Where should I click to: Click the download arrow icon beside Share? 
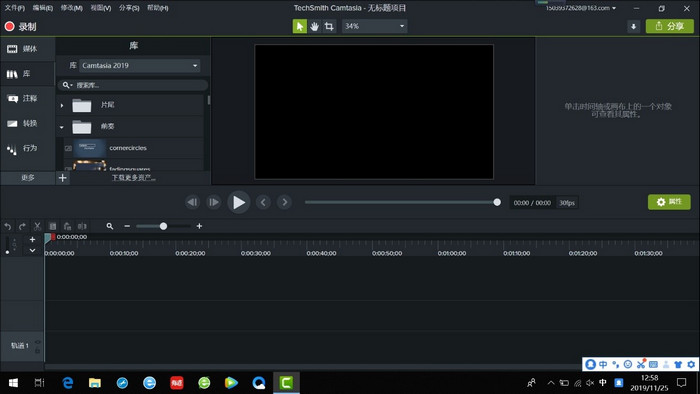pyautogui.click(x=633, y=26)
